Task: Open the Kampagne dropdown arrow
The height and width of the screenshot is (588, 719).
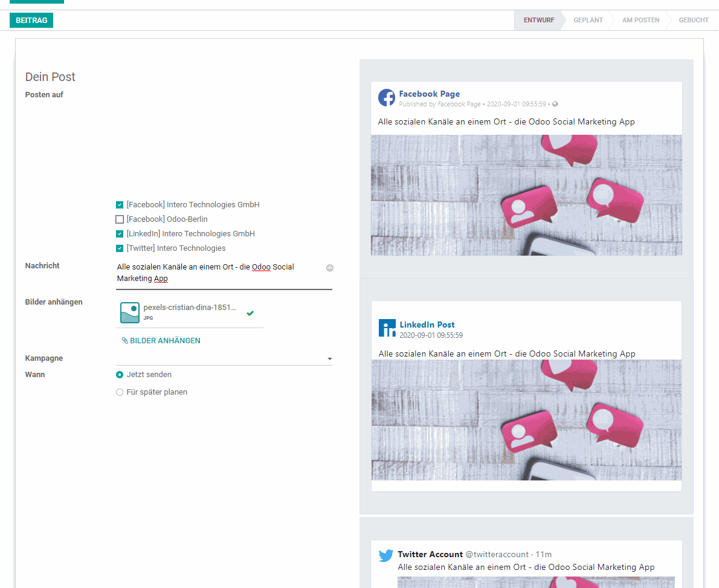Action: 330,359
